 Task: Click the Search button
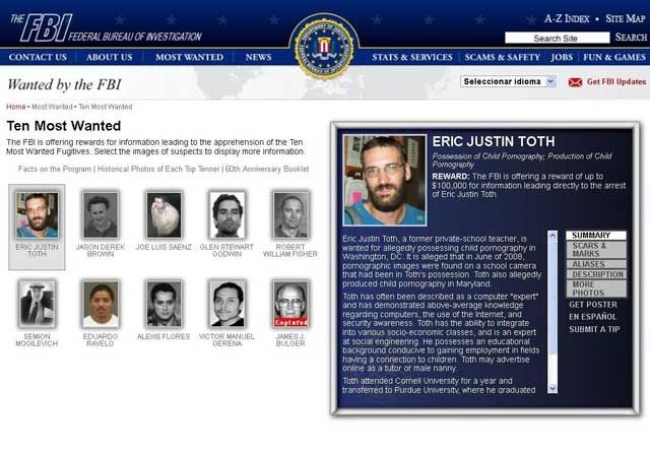point(631,37)
